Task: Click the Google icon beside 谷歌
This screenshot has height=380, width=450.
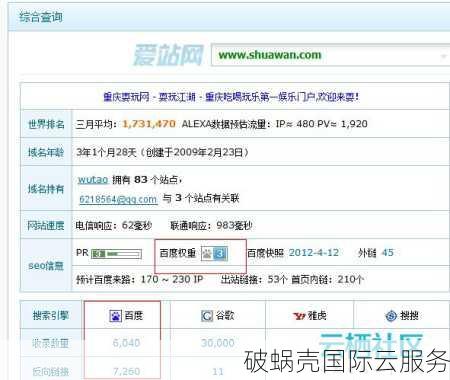Action: coord(207,315)
